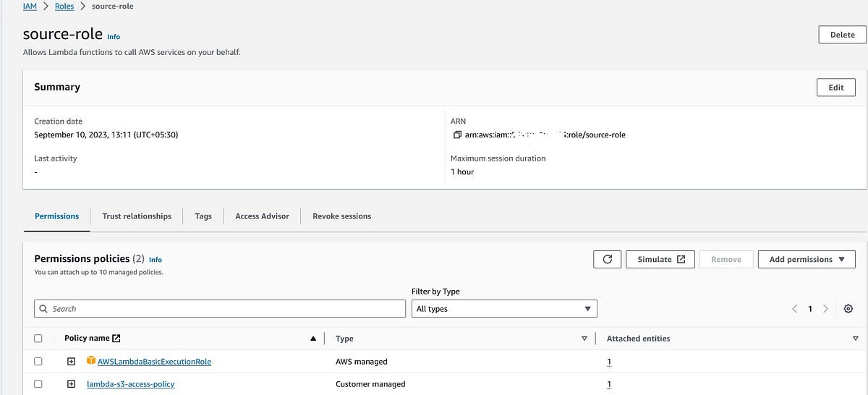Image resolution: width=868 pixels, height=395 pixels.
Task: Refresh the permissions policies list
Action: (607, 260)
